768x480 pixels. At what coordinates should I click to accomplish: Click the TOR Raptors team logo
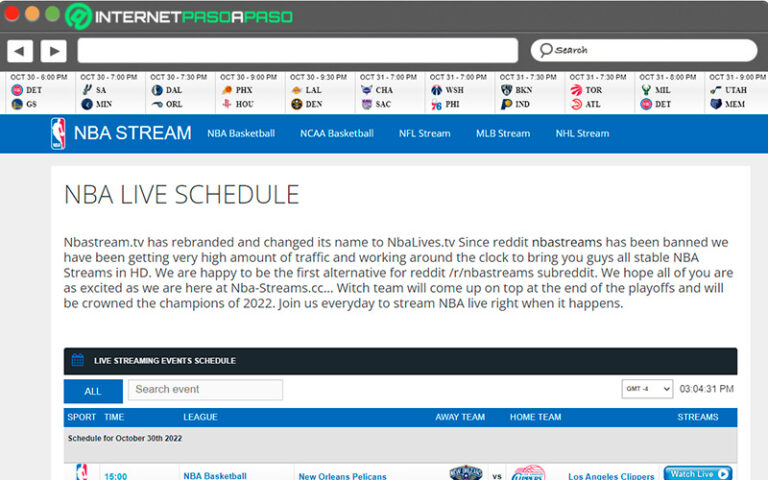click(x=576, y=90)
